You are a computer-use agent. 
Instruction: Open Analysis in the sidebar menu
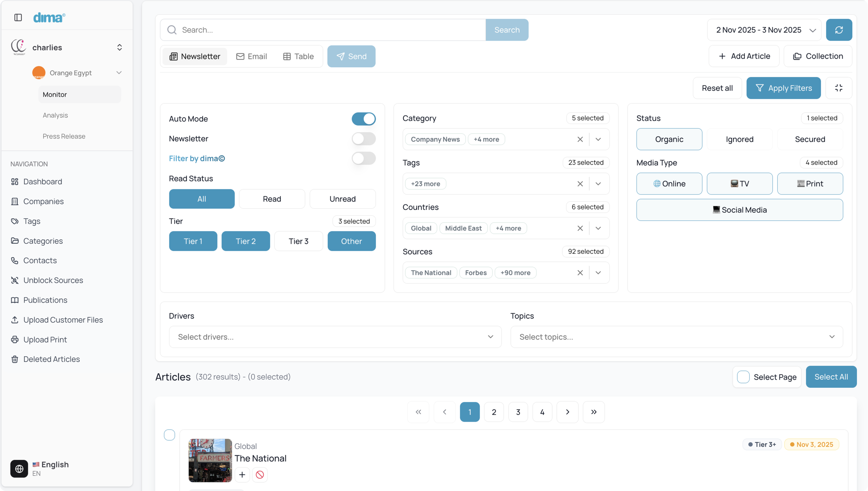[x=55, y=115]
